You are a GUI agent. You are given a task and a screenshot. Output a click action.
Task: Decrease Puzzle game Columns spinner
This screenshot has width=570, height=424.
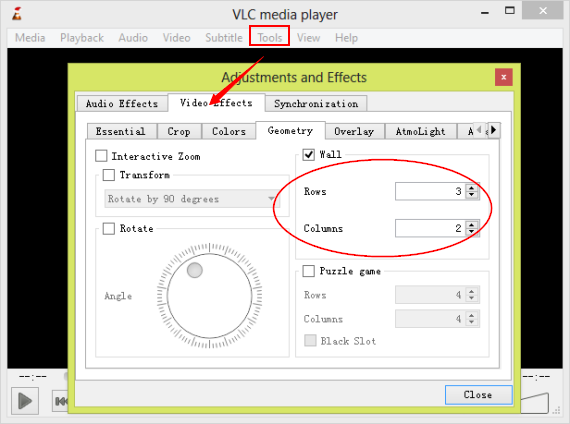(x=471, y=323)
